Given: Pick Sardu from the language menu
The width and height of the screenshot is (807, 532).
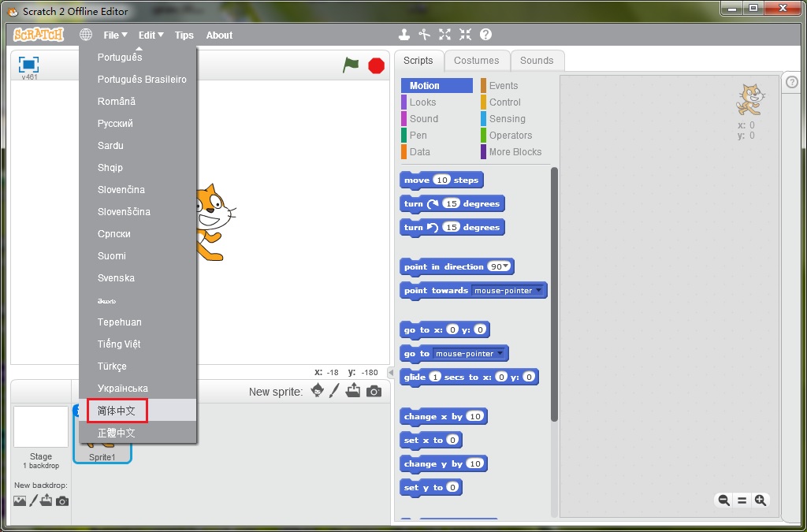Looking at the screenshot, I should coord(138,146).
